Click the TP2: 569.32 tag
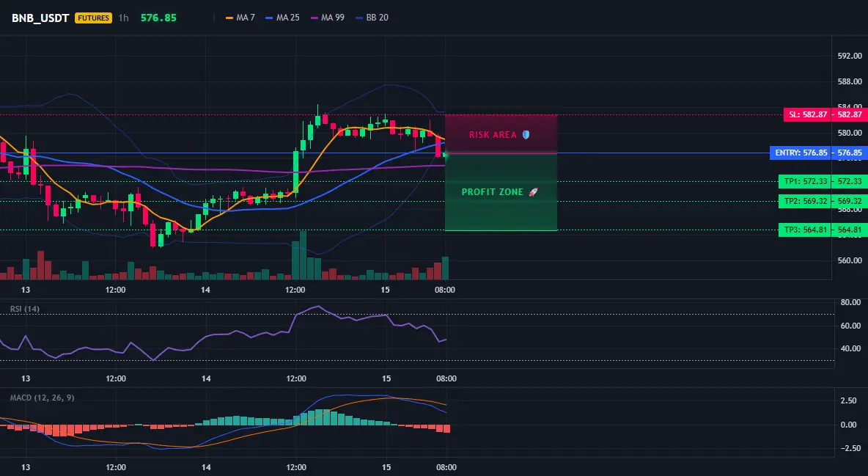The image size is (868, 476). [805, 201]
